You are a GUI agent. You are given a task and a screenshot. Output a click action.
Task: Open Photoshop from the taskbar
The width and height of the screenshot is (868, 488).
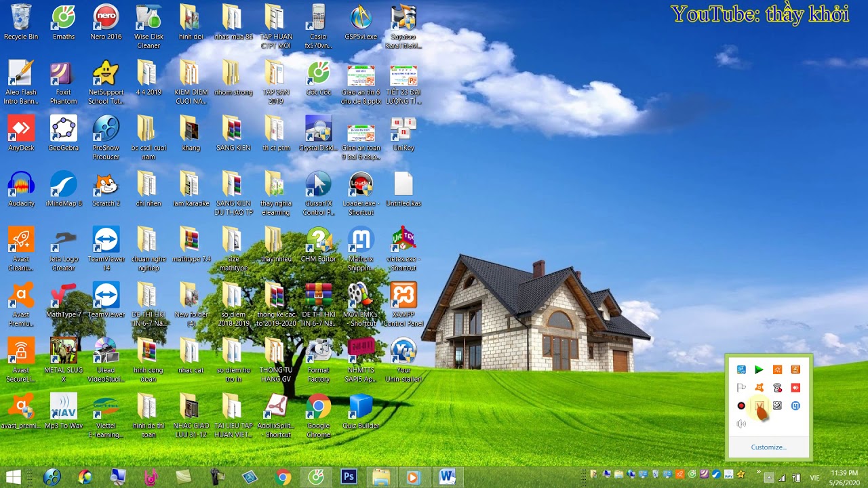(349, 477)
